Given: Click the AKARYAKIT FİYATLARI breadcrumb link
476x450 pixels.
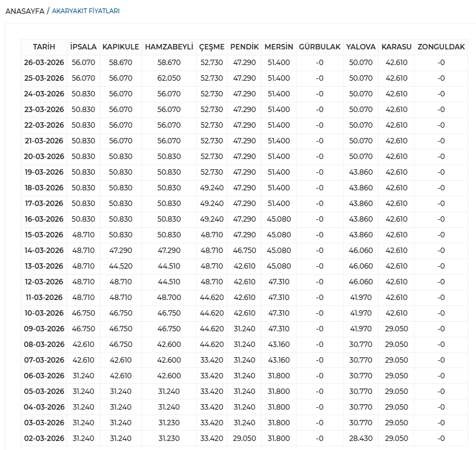Looking at the screenshot, I should [85, 11].
